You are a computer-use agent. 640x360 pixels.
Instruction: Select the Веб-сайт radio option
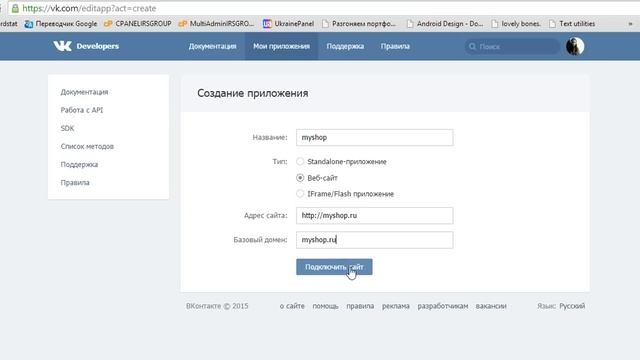click(300, 178)
